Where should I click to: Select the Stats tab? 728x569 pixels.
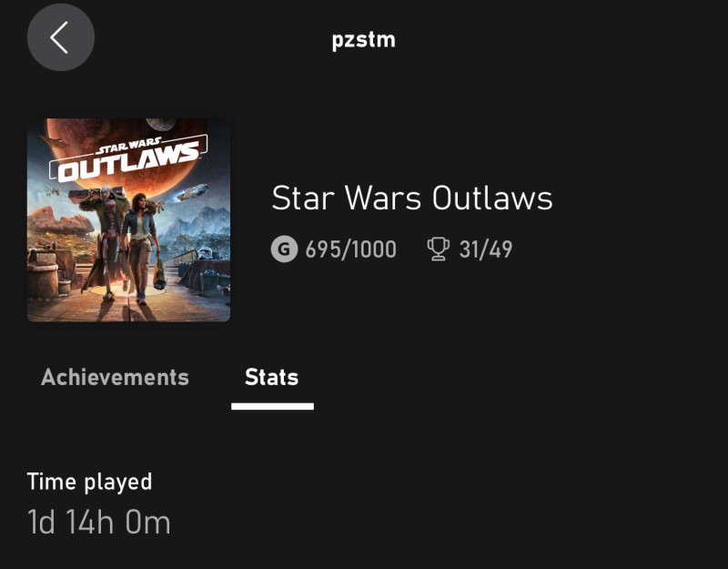coord(271,377)
